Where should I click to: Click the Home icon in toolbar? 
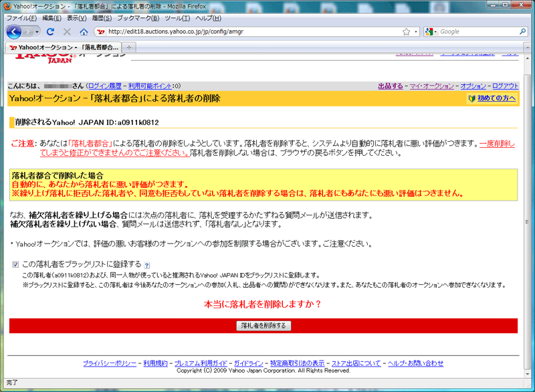(84, 31)
